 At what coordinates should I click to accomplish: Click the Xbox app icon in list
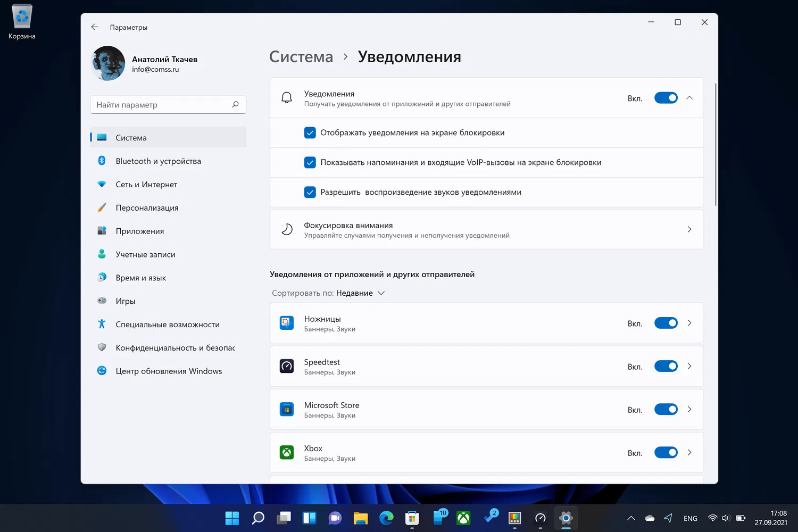(287, 452)
